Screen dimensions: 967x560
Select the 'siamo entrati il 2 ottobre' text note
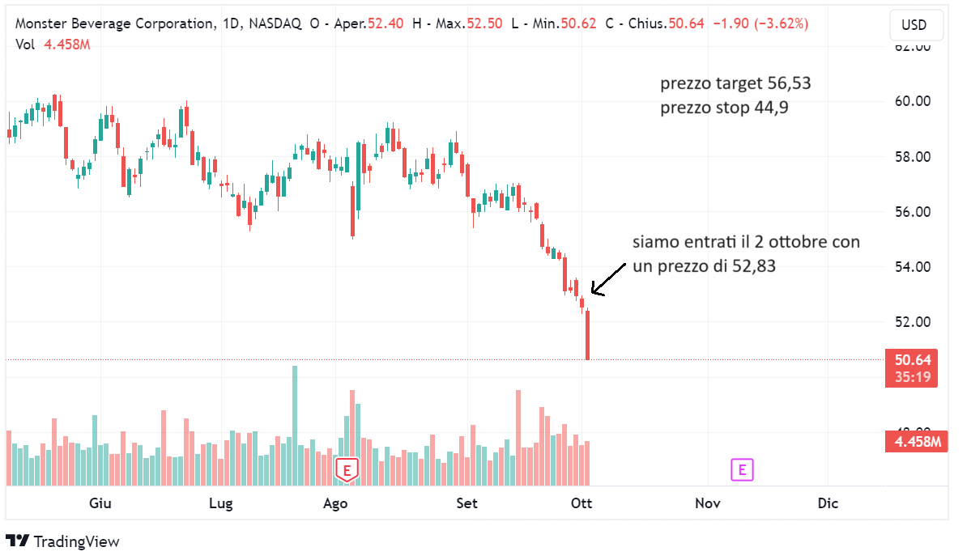tap(746, 254)
